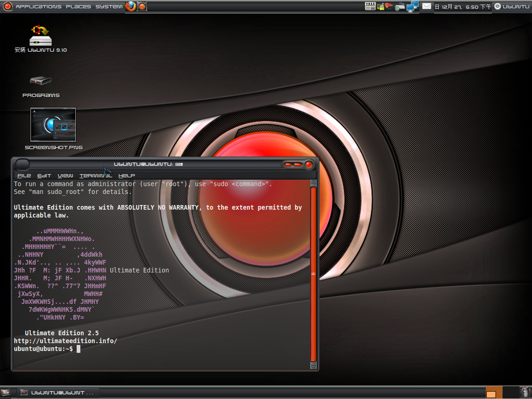The width and height of the screenshot is (532, 399).
Task: Open the Edit menu of the terminal
Action: 44,175
